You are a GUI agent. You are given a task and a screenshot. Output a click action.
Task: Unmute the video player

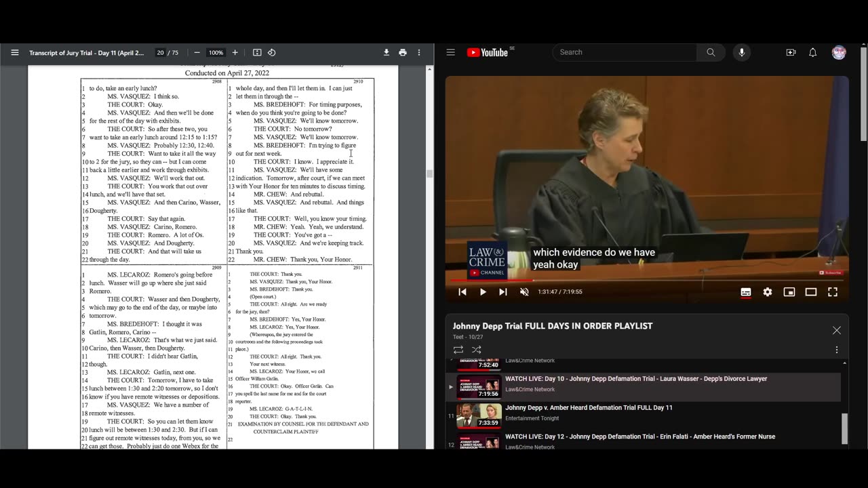pyautogui.click(x=524, y=292)
